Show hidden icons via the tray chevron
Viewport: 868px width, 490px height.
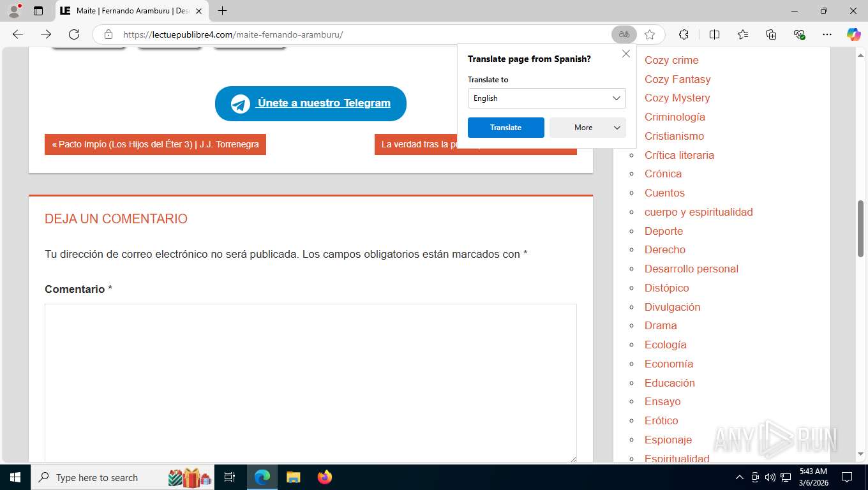point(740,477)
